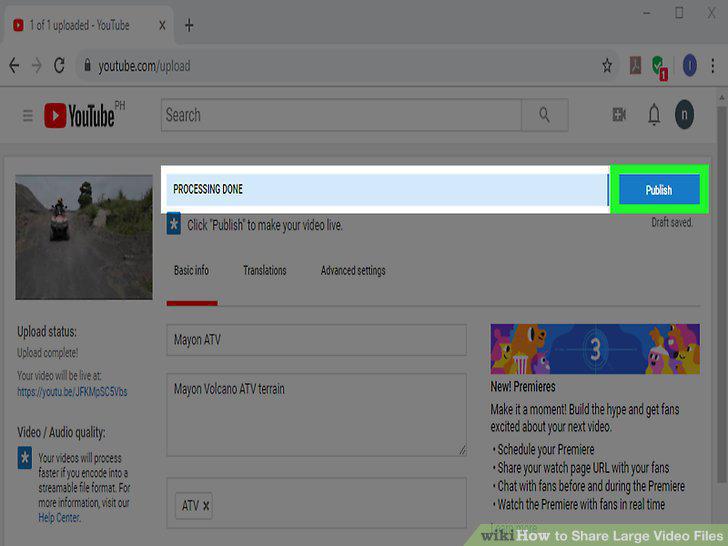Open the Help Center link
Viewport: 728px width, 546px height.
tap(59, 518)
